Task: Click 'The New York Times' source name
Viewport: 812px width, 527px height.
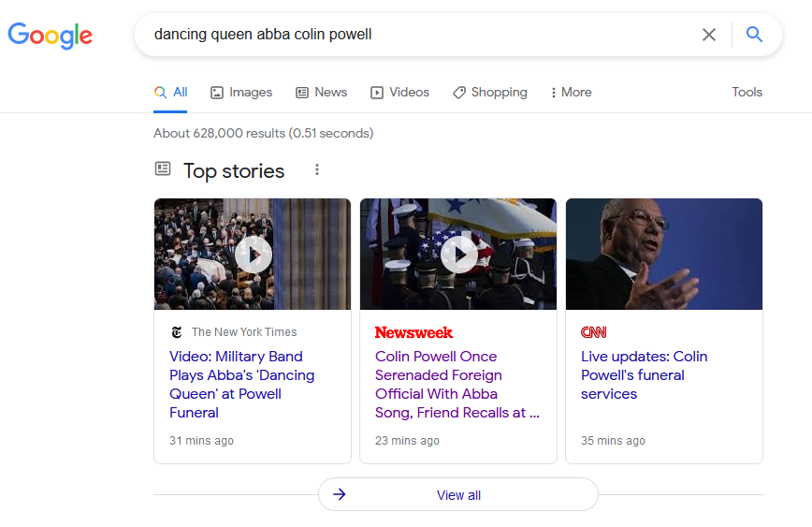Action: pos(244,332)
